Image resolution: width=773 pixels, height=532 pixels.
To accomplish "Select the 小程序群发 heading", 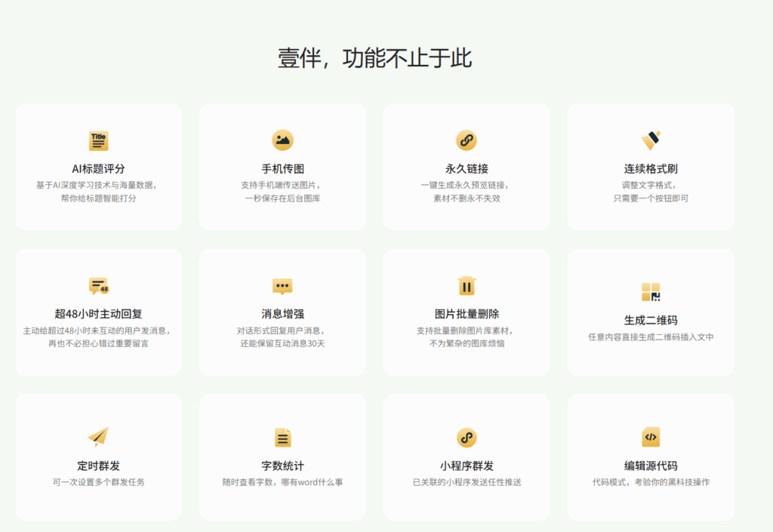I will (x=467, y=466).
